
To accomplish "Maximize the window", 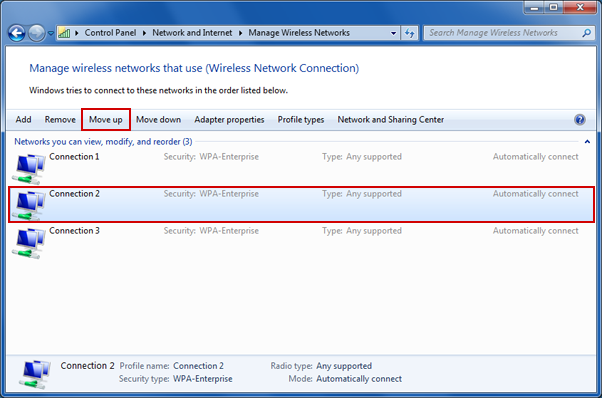I will click(554, 7).
